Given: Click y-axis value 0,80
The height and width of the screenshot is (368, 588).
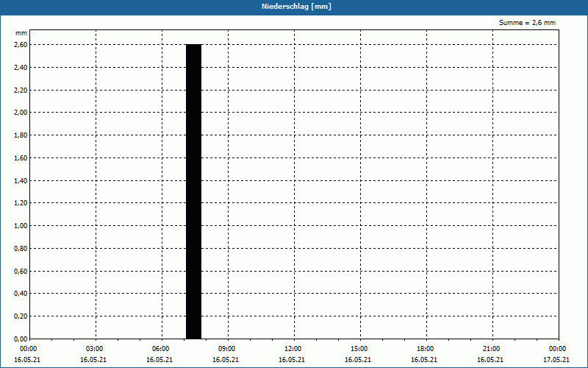Looking at the screenshot, I should [x=21, y=249].
